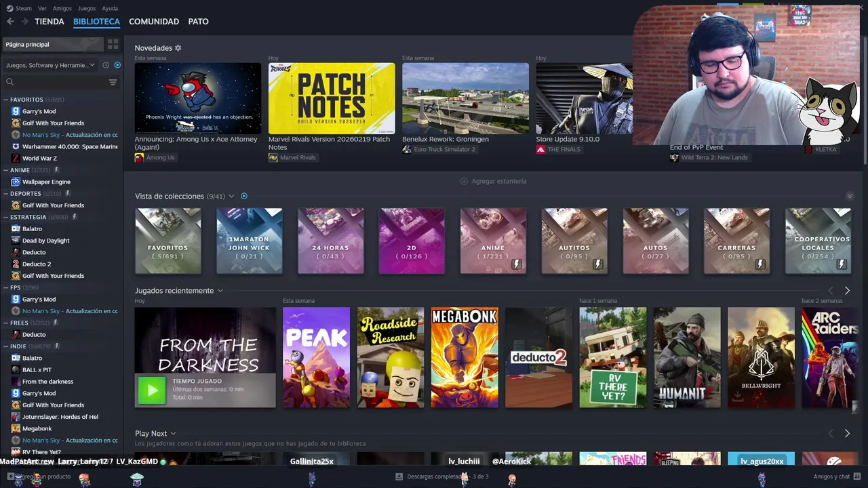
Task: Click play icon next to Vista de colecciones
Action: tap(244, 196)
